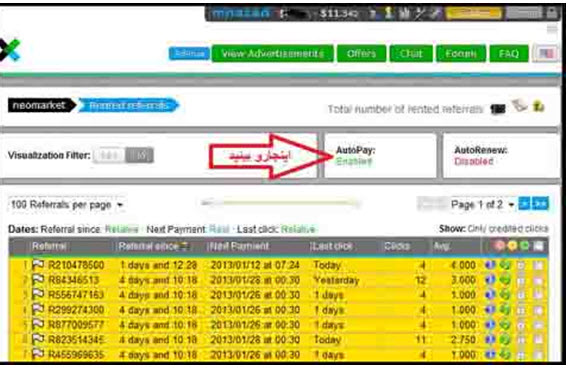
Task: Recycle referral R556747163 with green icon
Action: click(x=505, y=295)
